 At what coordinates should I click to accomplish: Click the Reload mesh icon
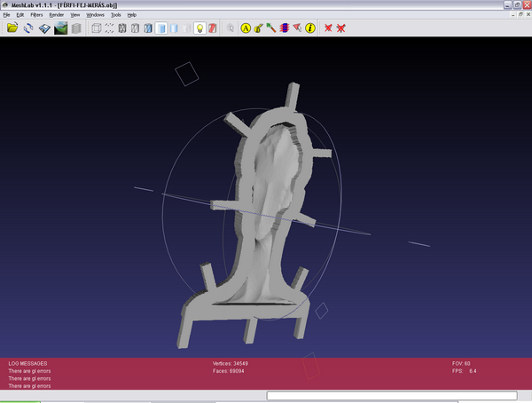[28, 28]
